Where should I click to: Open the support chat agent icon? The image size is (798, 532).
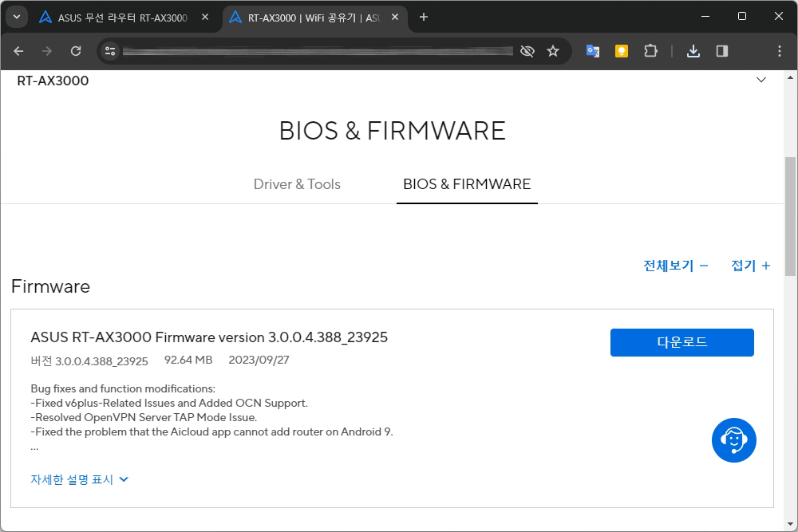(734, 440)
